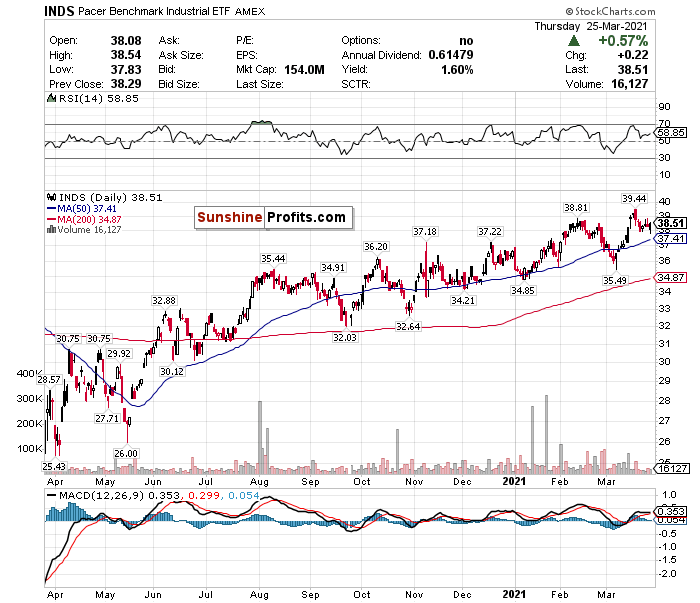Screen dimensions: 700x603
Task: Click the Options value no
Action: click(x=467, y=41)
